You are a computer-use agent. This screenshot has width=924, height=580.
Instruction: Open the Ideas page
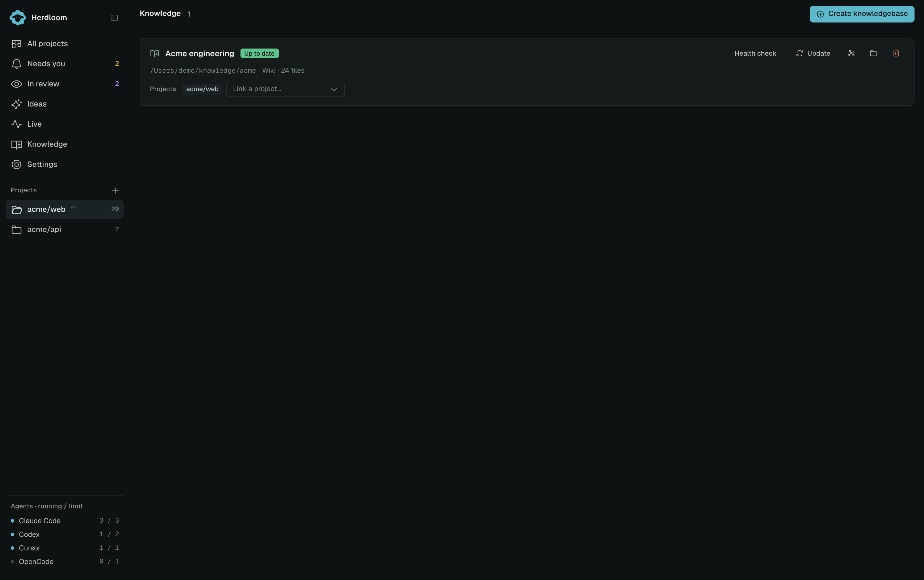point(65,104)
